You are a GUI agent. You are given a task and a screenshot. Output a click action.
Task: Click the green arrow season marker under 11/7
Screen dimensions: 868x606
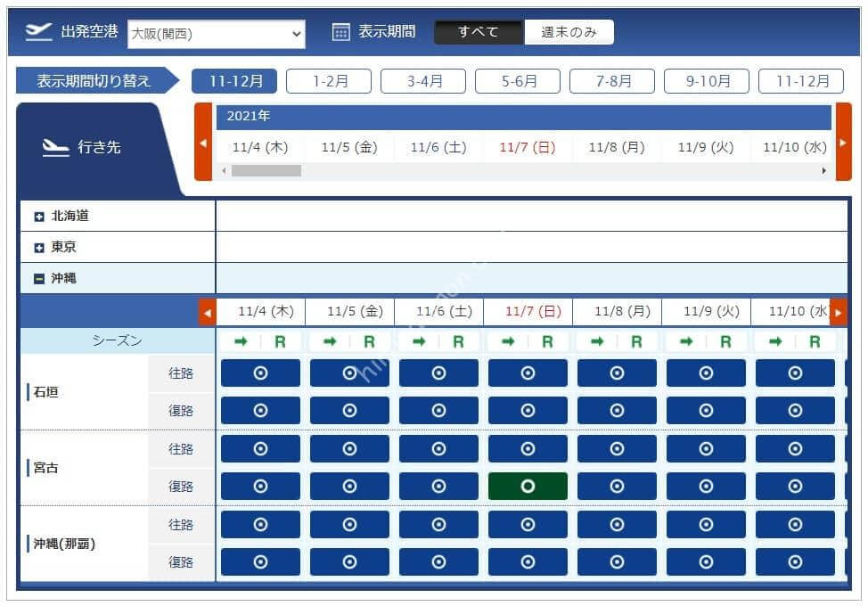pos(508,342)
